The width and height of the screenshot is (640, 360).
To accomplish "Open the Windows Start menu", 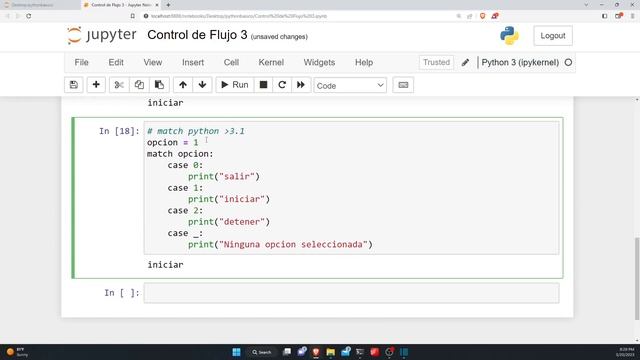I will (236, 352).
